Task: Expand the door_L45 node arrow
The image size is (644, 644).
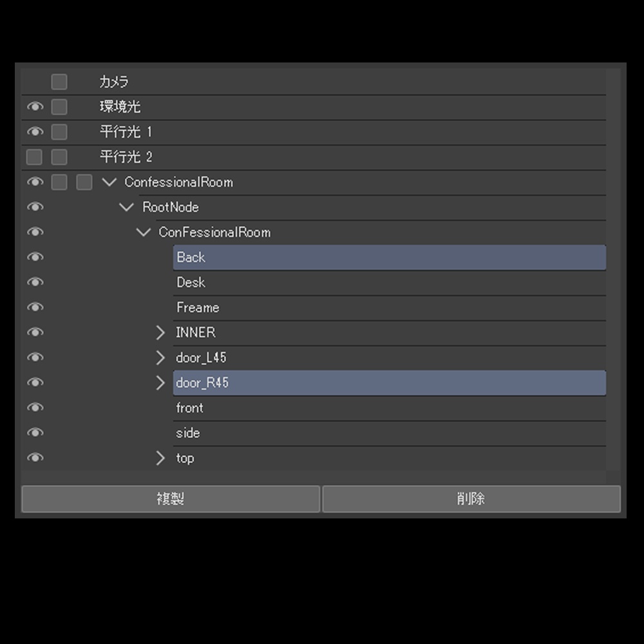Action: click(160, 358)
